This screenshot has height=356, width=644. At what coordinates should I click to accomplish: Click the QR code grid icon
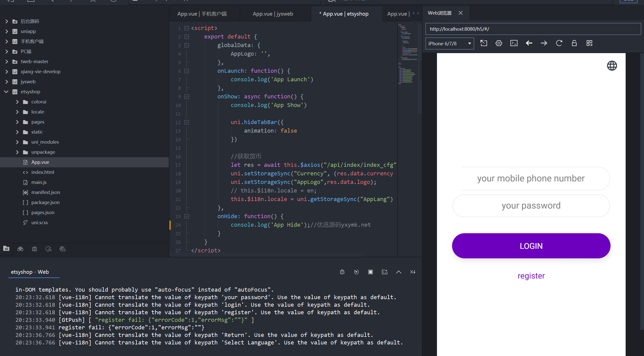(589, 43)
